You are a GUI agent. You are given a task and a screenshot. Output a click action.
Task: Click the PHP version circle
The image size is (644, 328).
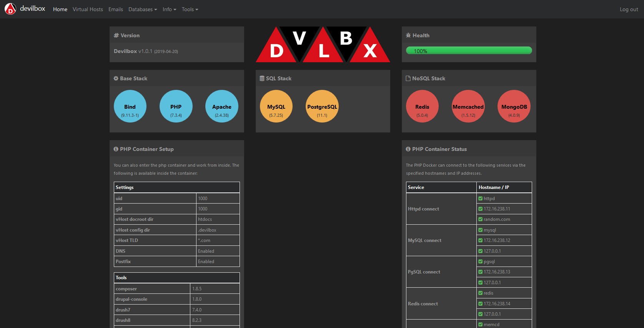click(x=176, y=106)
